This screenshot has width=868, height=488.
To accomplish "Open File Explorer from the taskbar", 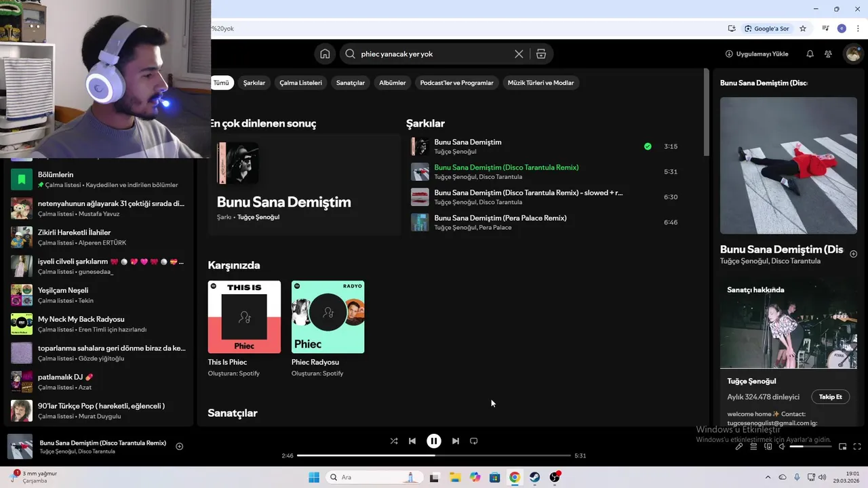I will click(x=455, y=477).
